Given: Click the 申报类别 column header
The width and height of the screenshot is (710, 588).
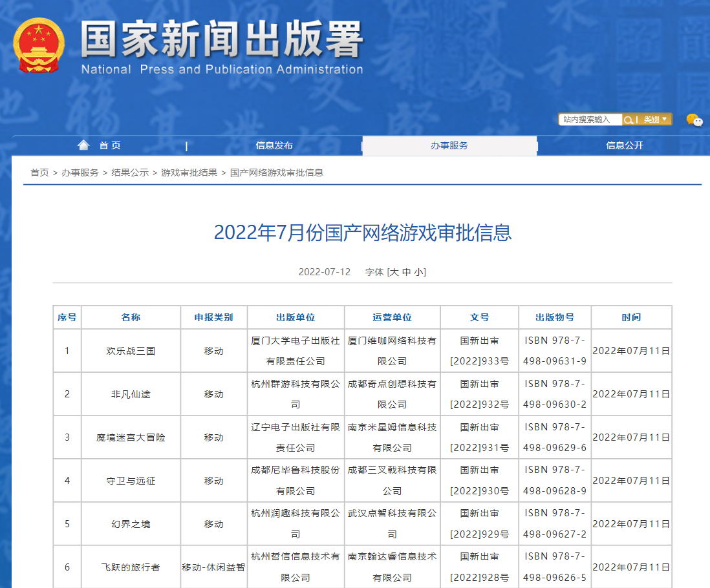Looking at the screenshot, I should tap(213, 317).
